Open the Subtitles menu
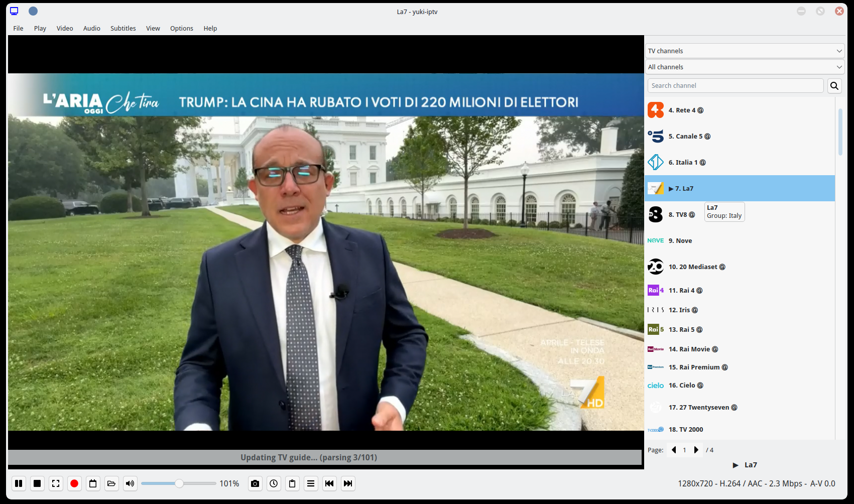854x504 pixels. point(123,29)
